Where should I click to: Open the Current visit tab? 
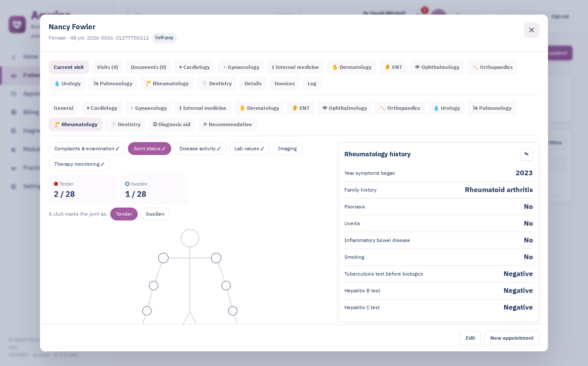pos(69,67)
